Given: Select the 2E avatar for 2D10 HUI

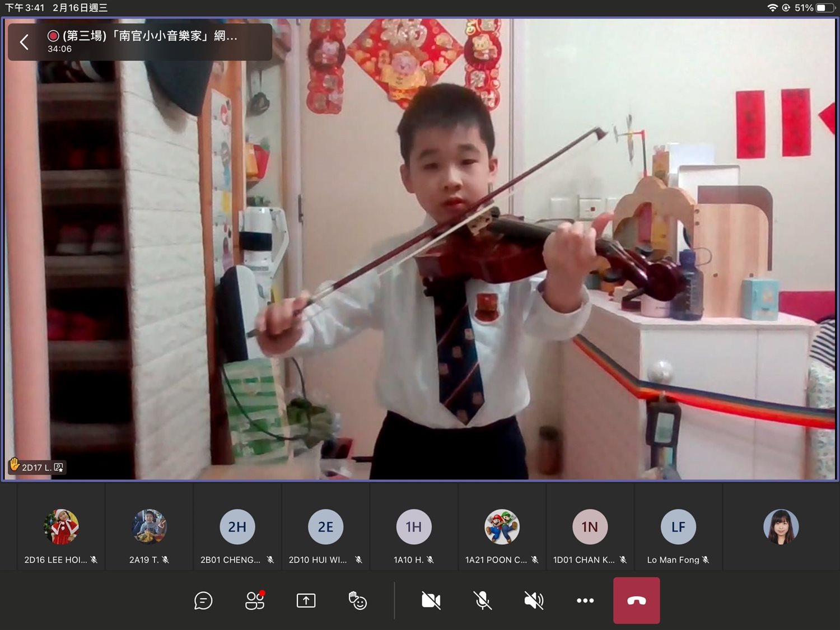Looking at the screenshot, I should point(325,527).
